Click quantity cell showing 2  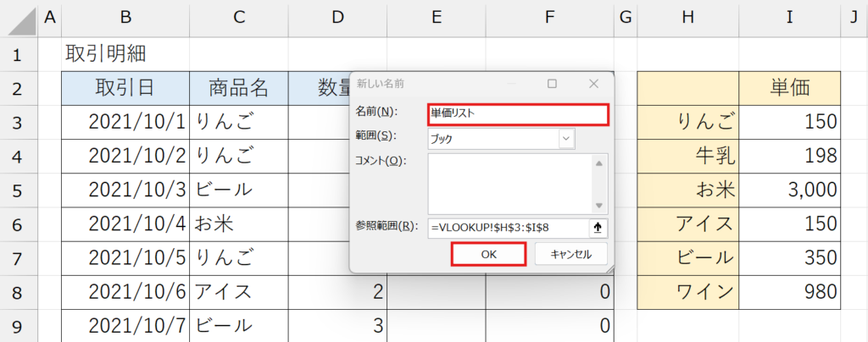pos(337,292)
